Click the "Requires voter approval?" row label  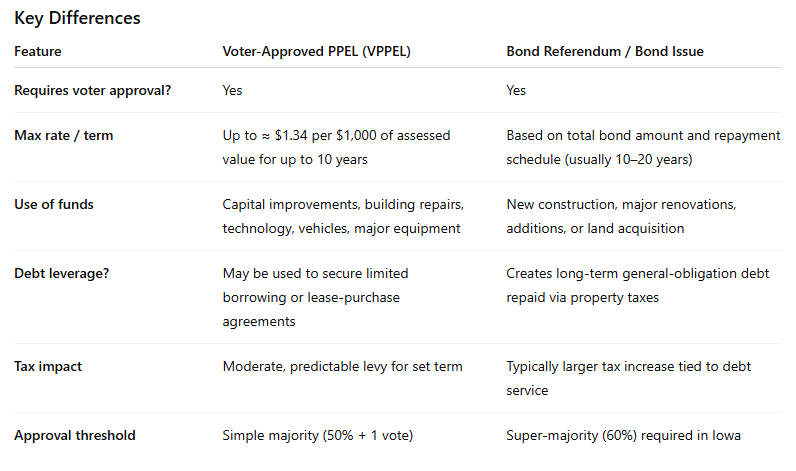93,90
